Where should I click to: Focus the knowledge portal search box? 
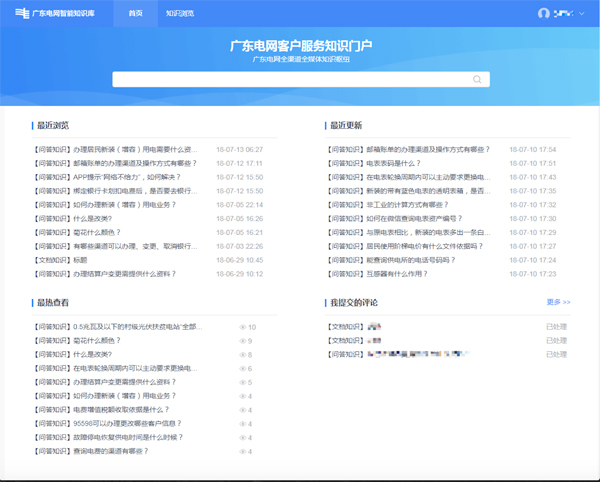click(x=290, y=79)
